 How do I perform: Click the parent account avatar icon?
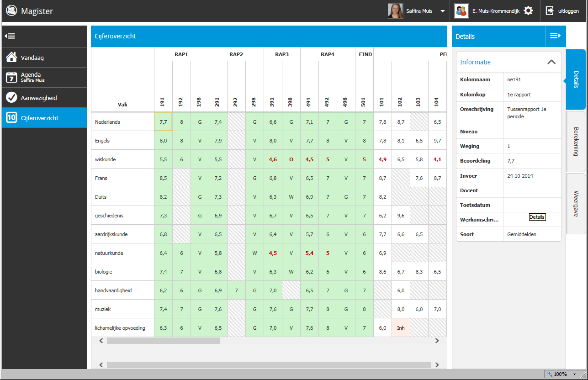[x=461, y=11]
